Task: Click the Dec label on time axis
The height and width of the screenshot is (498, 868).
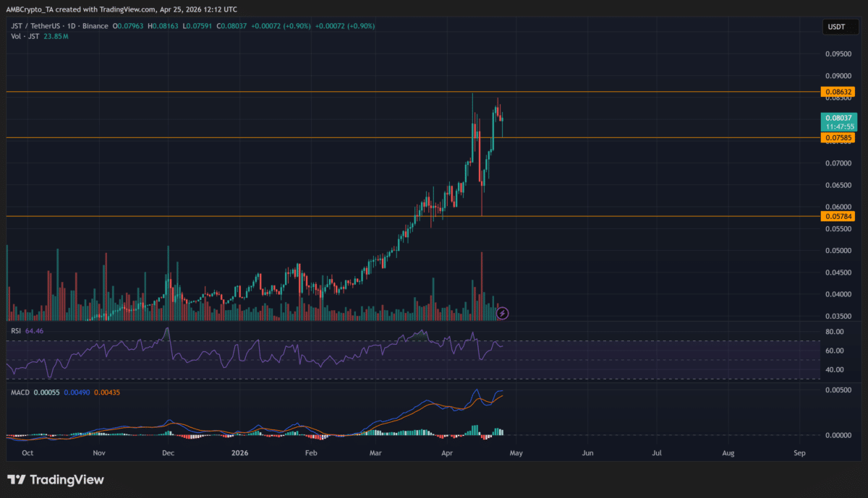Action: (x=168, y=452)
